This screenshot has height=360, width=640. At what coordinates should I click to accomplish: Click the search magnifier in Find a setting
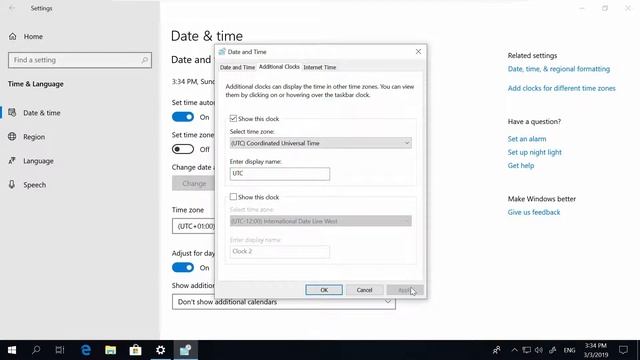pos(144,60)
